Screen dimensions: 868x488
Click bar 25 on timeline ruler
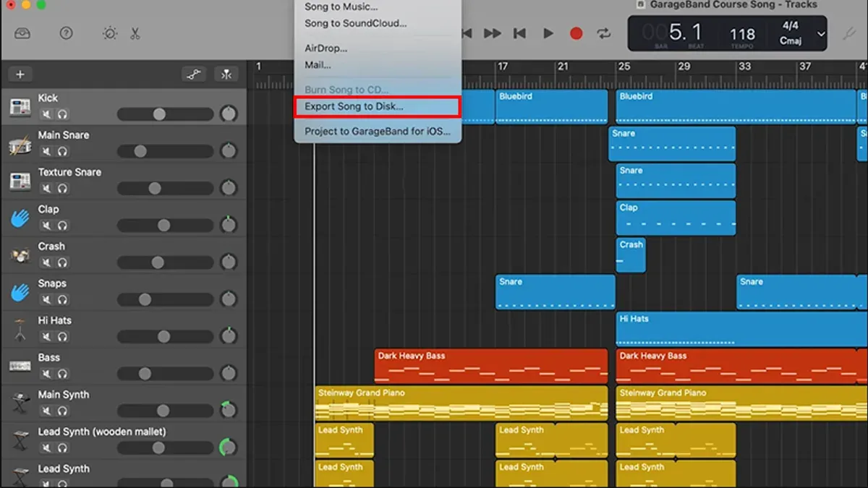[624, 67]
